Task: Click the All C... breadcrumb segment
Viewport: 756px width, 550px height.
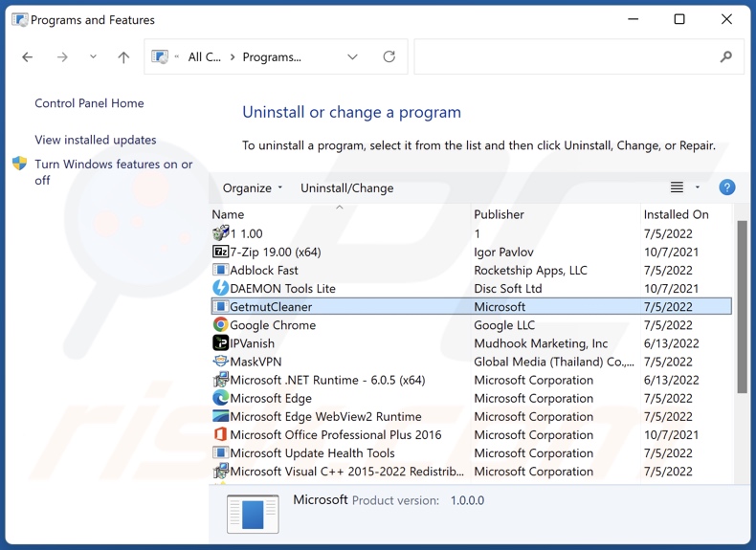Action: pyautogui.click(x=205, y=56)
